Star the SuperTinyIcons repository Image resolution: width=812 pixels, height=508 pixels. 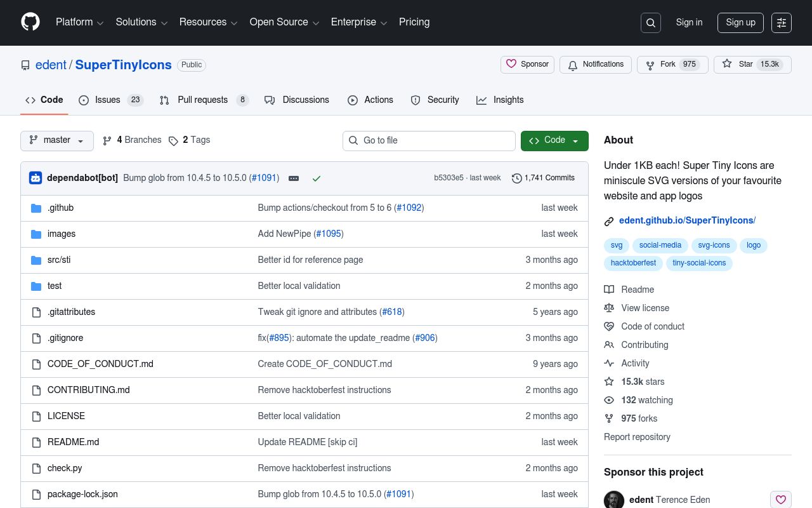(x=739, y=64)
